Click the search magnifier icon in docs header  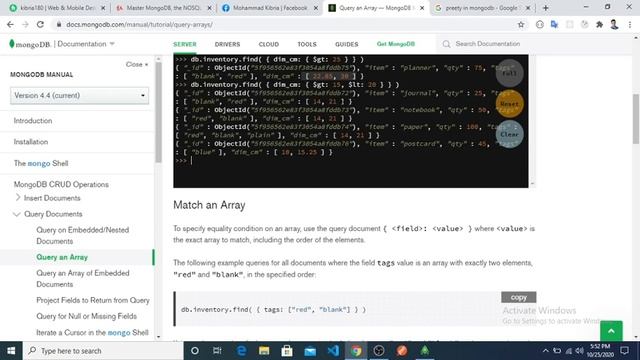click(x=447, y=44)
